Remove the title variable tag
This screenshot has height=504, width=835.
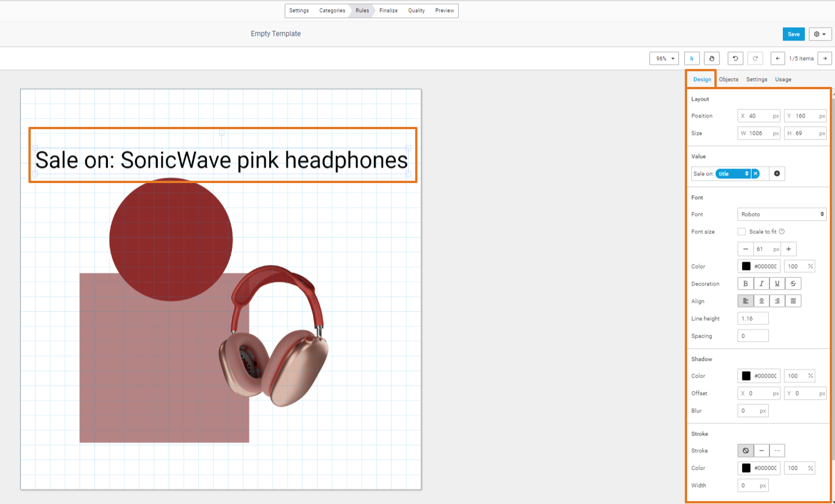756,174
